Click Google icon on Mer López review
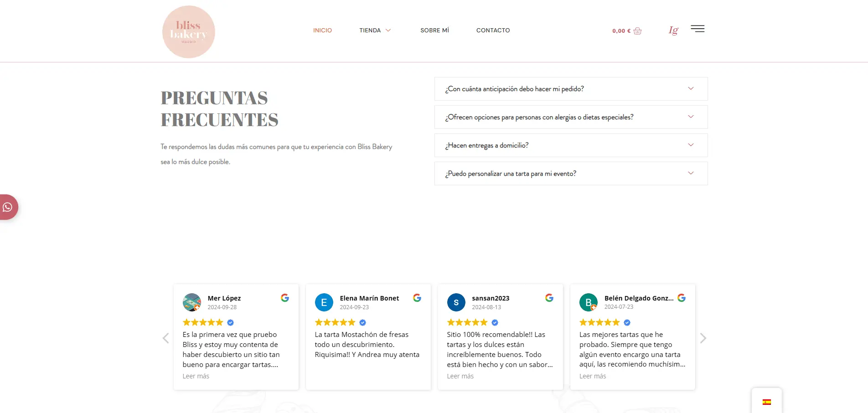The image size is (868, 413). point(285,298)
